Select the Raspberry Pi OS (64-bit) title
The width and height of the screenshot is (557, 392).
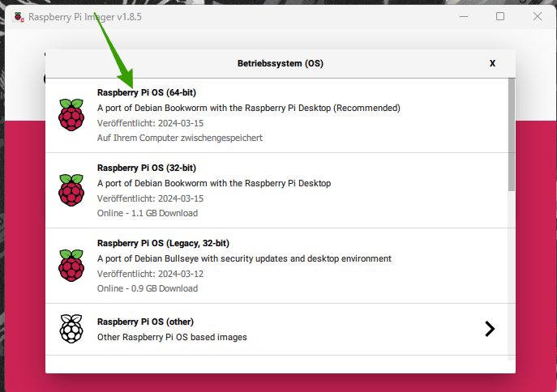click(x=147, y=92)
